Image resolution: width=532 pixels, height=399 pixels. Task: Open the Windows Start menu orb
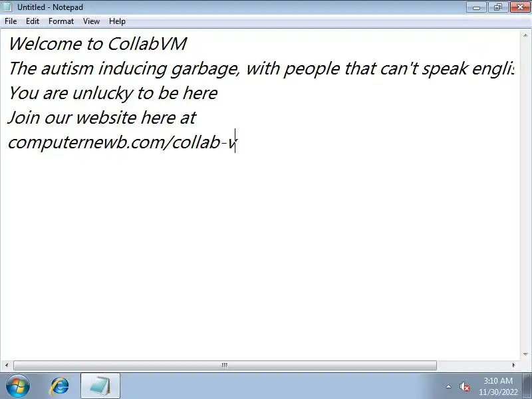coord(18,386)
